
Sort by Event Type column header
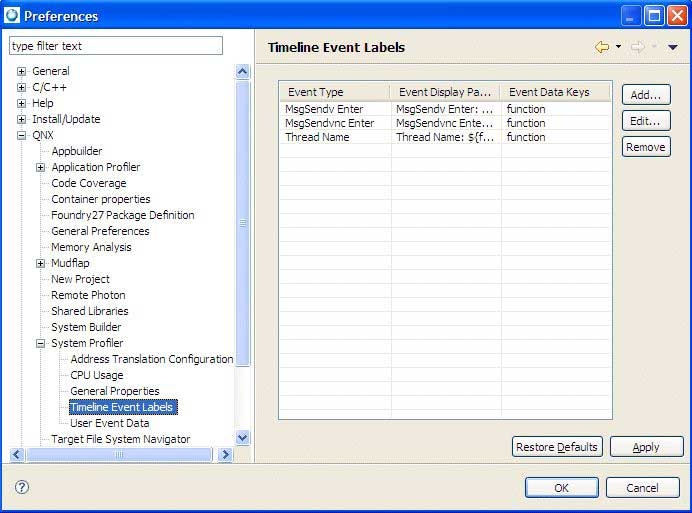pyautogui.click(x=333, y=92)
